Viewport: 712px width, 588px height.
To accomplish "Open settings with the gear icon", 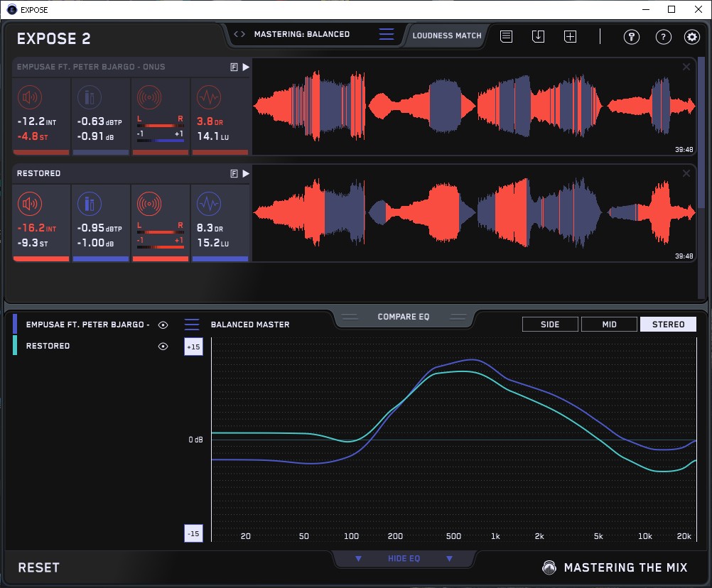I will tap(692, 37).
